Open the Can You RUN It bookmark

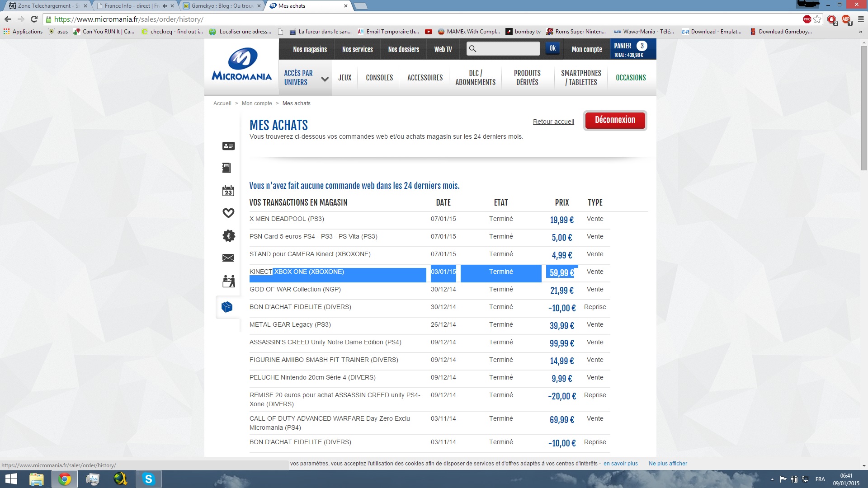(x=104, y=32)
